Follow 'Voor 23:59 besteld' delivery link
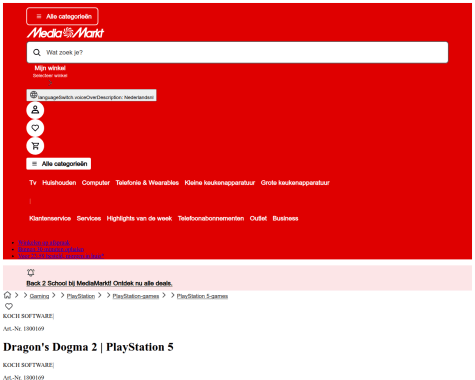The image size is (475, 380). tap(61, 256)
